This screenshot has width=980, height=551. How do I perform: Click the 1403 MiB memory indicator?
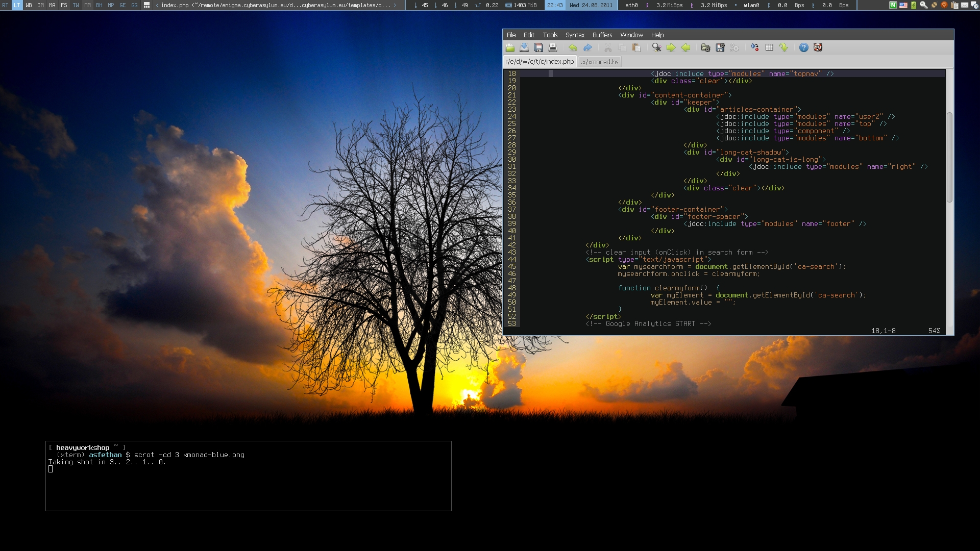[521, 5]
